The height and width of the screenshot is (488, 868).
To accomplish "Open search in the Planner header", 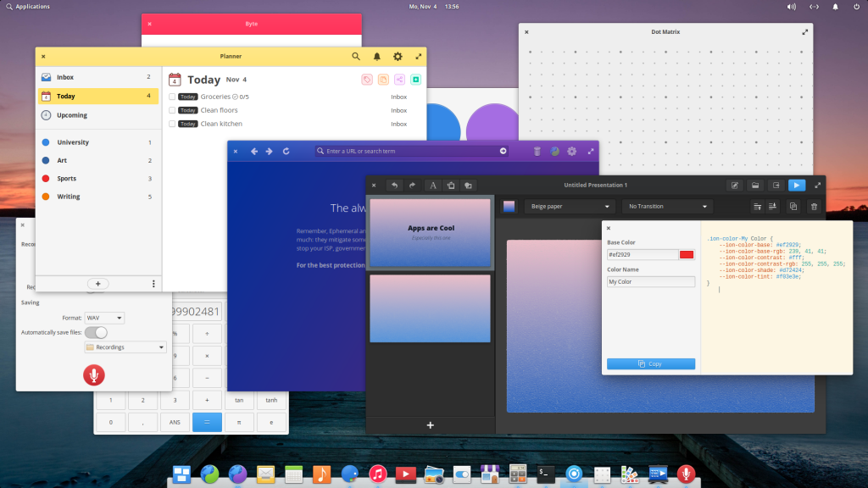I will (x=356, y=57).
